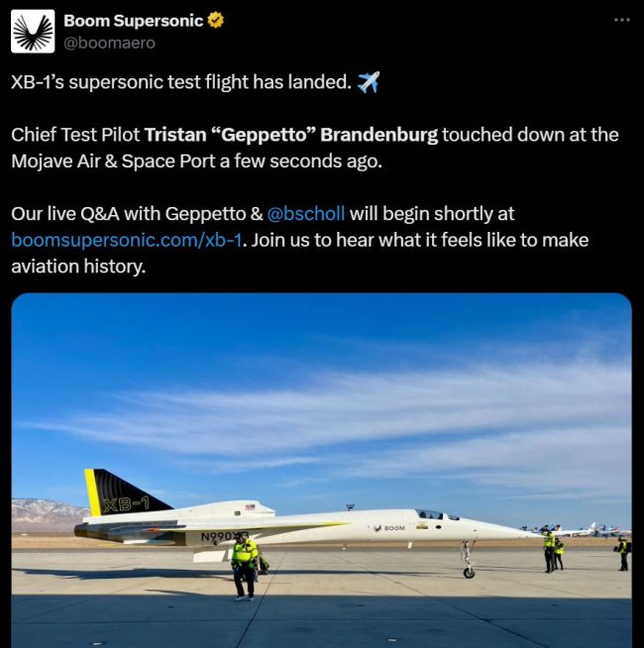Image resolution: width=644 pixels, height=648 pixels.
Task: Click the cockpit canopy in the photo
Action: click(x=436, y=514)
